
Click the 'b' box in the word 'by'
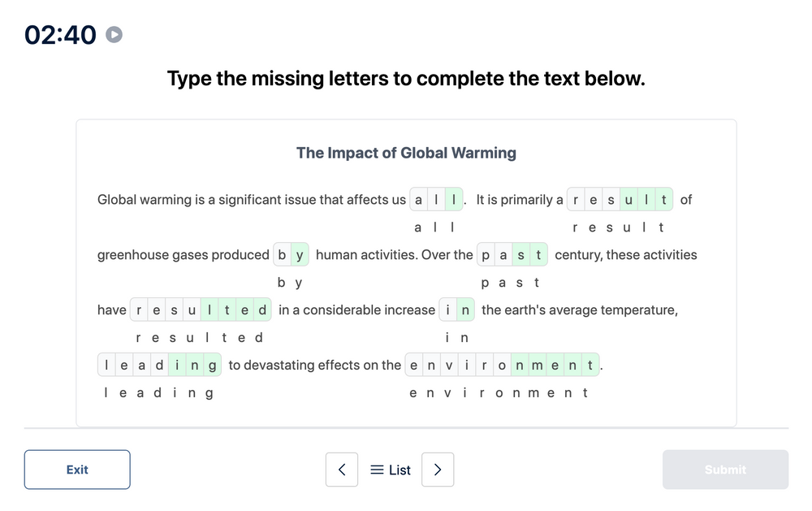[283, 254]
